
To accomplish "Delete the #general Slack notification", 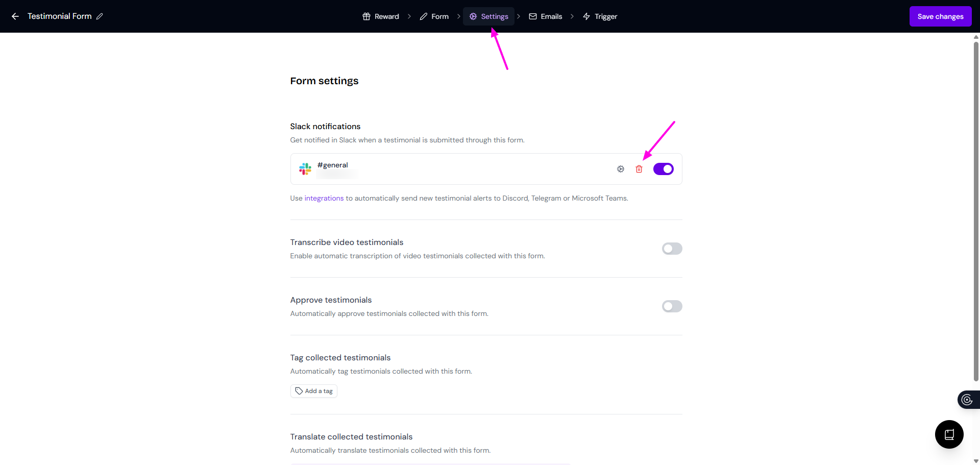I will click(639, 169).
